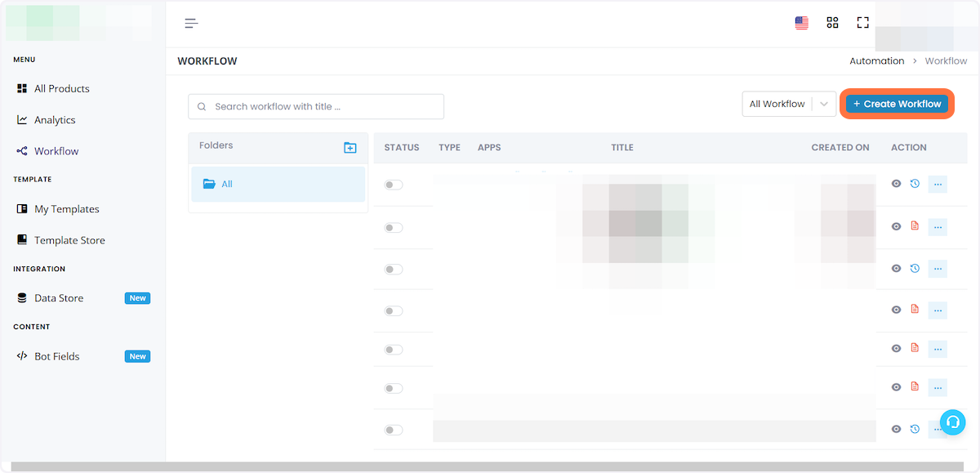
Task: Open more-actions ellipsis menu in third row
Action: pyautogui.click(x=938, y=268)
